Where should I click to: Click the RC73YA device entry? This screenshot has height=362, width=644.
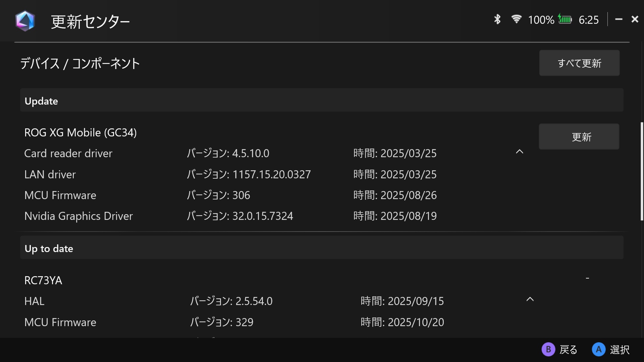pos(43,280)
